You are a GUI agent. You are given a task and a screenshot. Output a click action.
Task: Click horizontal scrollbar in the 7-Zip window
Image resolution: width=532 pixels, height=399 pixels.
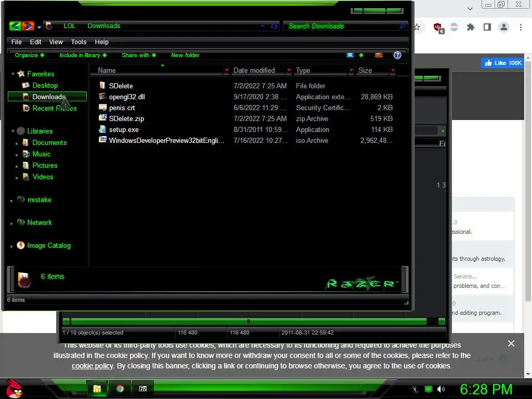point(248,321)
